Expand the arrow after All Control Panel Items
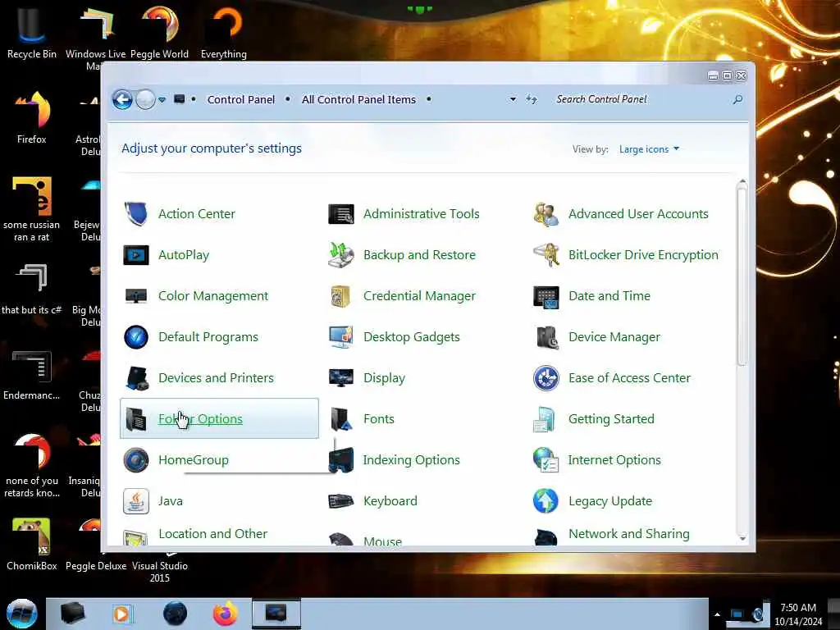The image size is (840, 630). tap(428, 99)
